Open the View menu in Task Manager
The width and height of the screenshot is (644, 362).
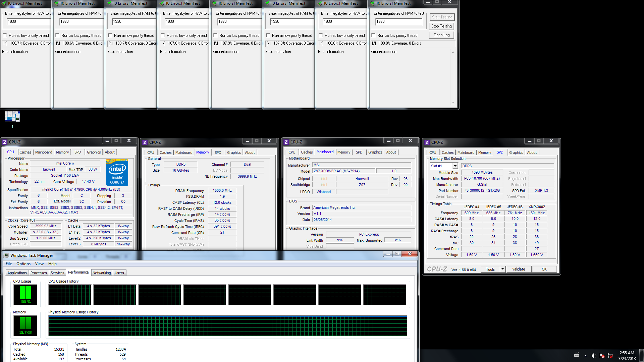[39, 264]
